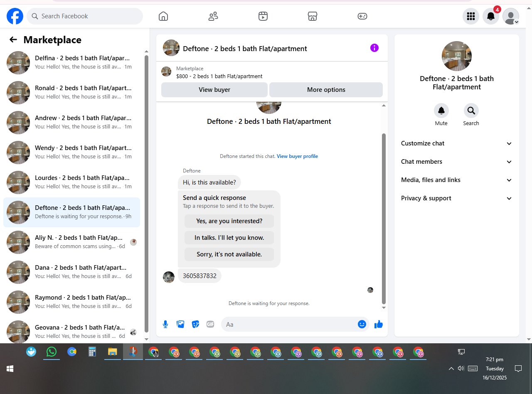Click the volume icon in system tray
Screen dimensions: 532x394
coord(461,368)
